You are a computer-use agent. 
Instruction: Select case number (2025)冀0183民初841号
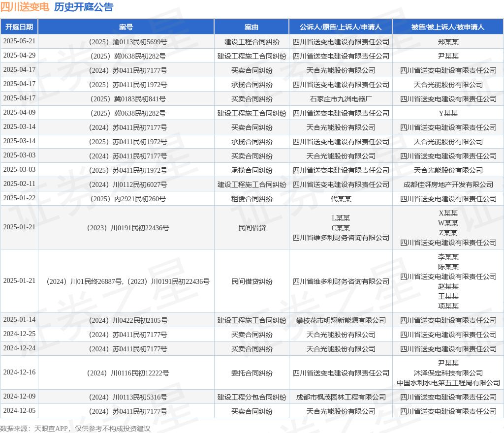(128, 99)
